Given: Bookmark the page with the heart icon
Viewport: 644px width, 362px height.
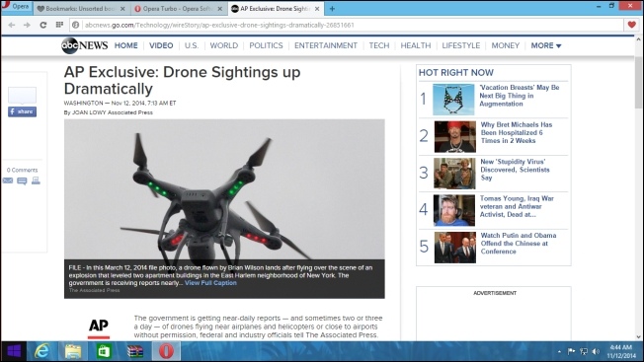Looking at the screenshot, I should coord(632,25).
